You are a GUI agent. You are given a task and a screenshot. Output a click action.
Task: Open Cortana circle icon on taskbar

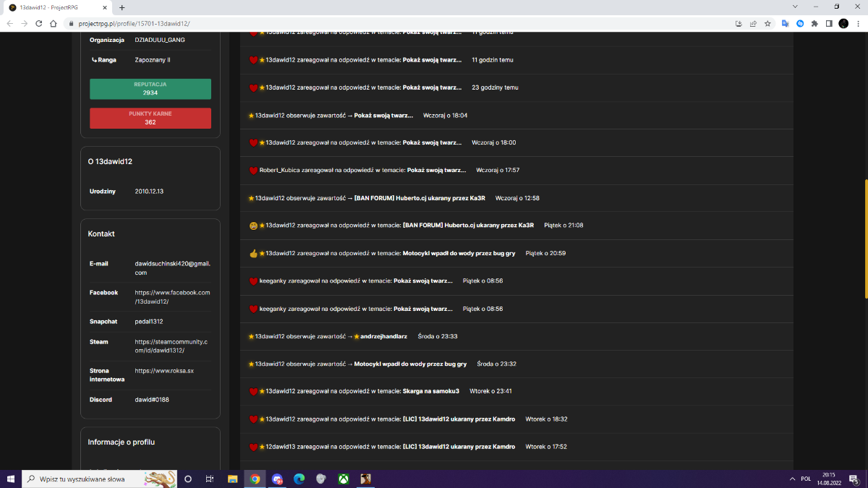click(188, 479)
